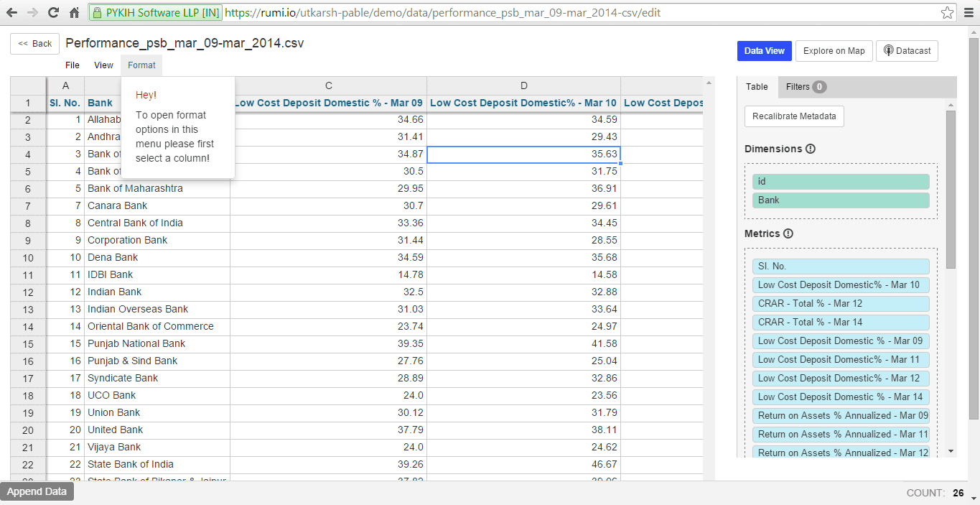Select the 'Sl. No.' metric tag
980x505 pixels.
click(841, 267)
